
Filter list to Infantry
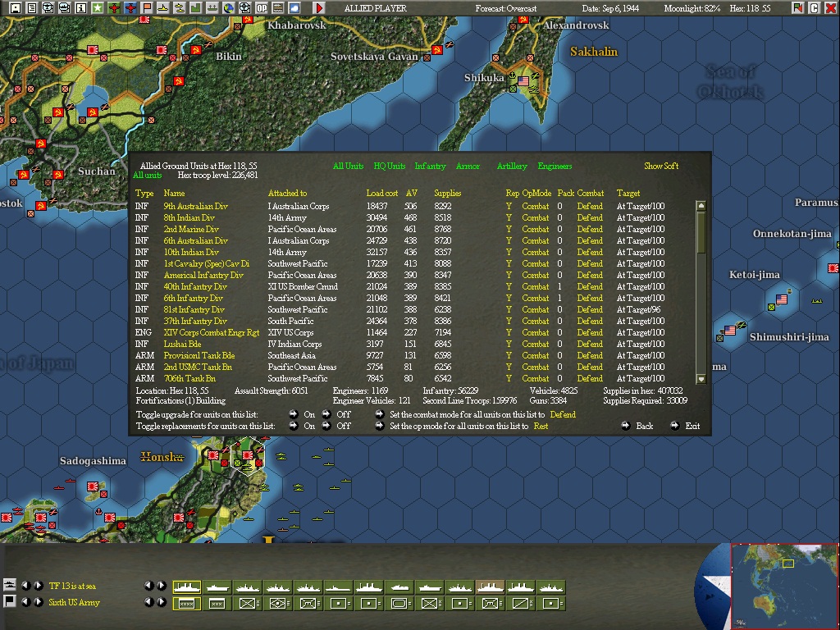(x=430, y=166)
